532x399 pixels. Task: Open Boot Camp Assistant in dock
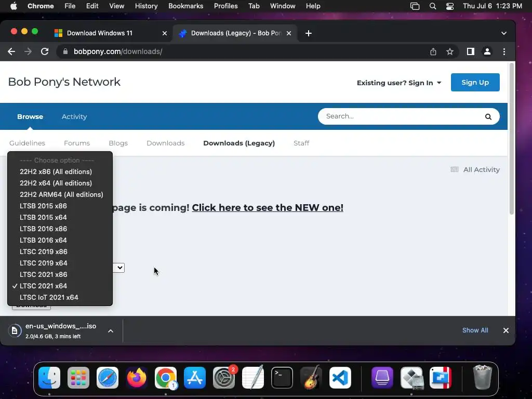pos(411,378)
